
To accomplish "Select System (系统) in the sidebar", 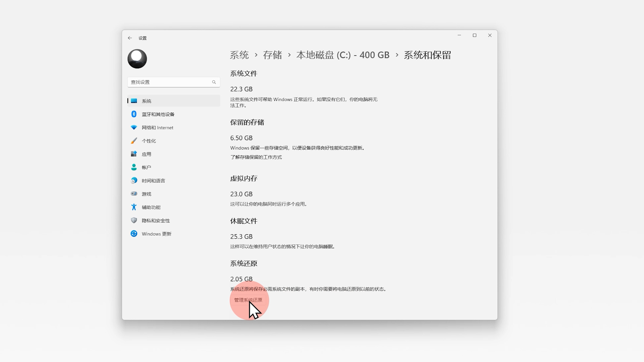I will pyautogui.click(x=146, y=101).
